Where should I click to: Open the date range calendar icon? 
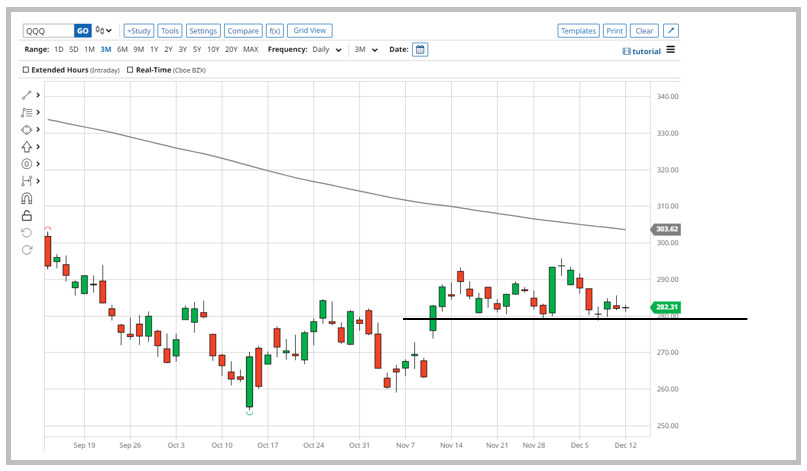pyautogui.click(x=420, y=49)
